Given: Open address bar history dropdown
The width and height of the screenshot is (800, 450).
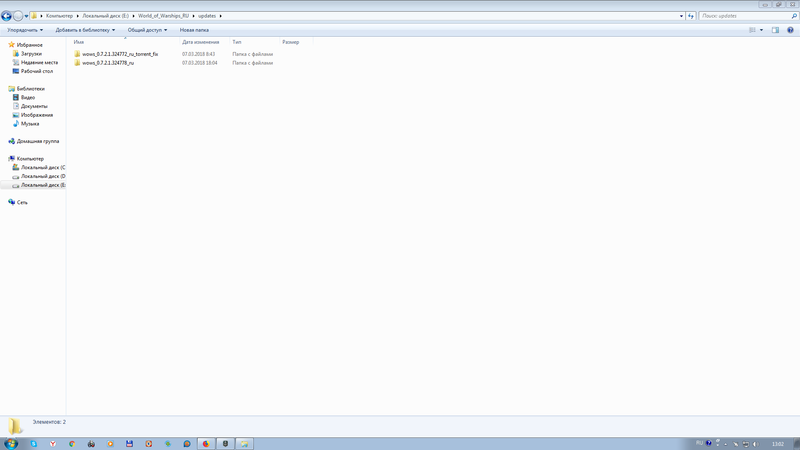Looking at the screenshot, I should [x=681, y=16].
